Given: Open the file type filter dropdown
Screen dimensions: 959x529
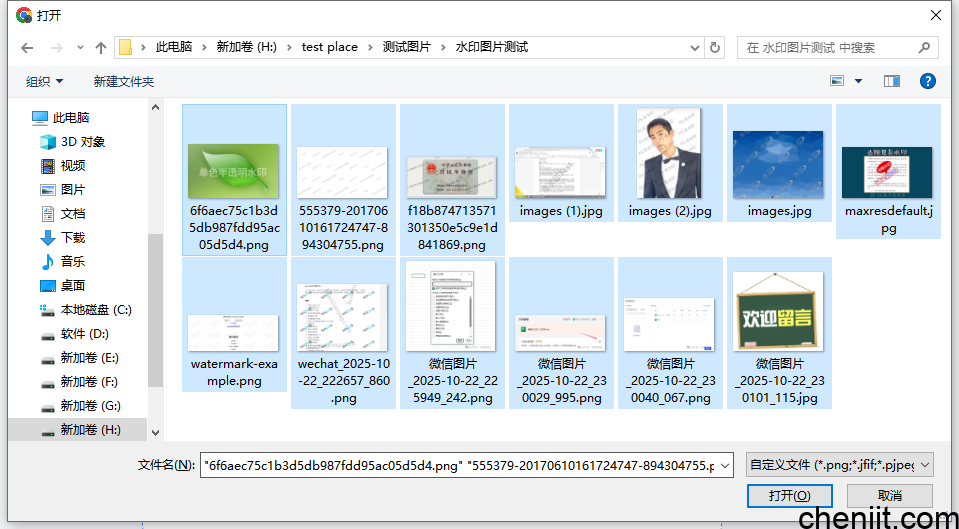Looking at the screenshot, I should point(839,465).
